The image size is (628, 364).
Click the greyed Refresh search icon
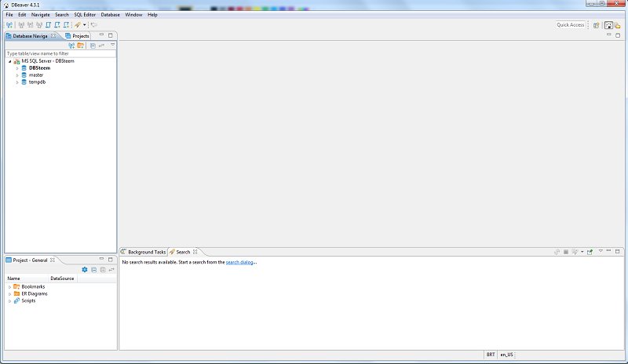coord(557,252)
